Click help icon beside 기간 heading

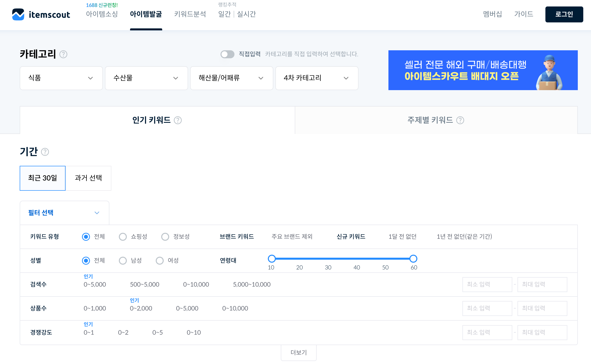coord(45,152)
